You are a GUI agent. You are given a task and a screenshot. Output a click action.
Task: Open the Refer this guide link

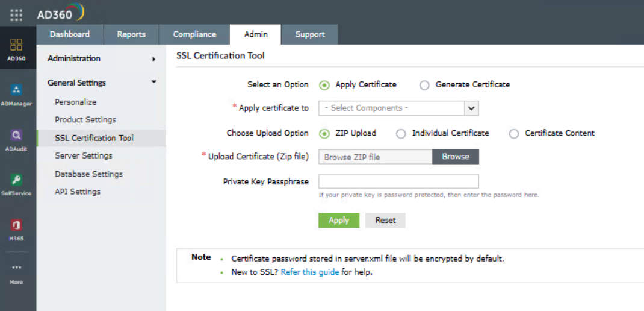(310, 272)
